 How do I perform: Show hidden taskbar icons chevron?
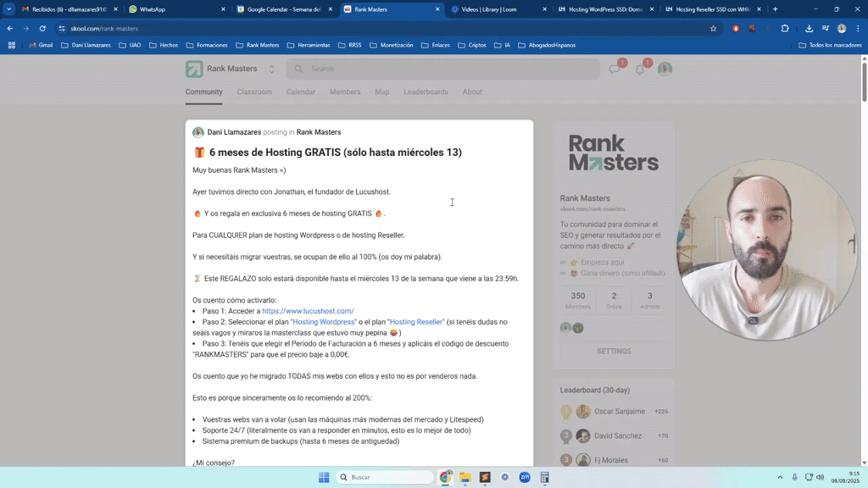779,477
